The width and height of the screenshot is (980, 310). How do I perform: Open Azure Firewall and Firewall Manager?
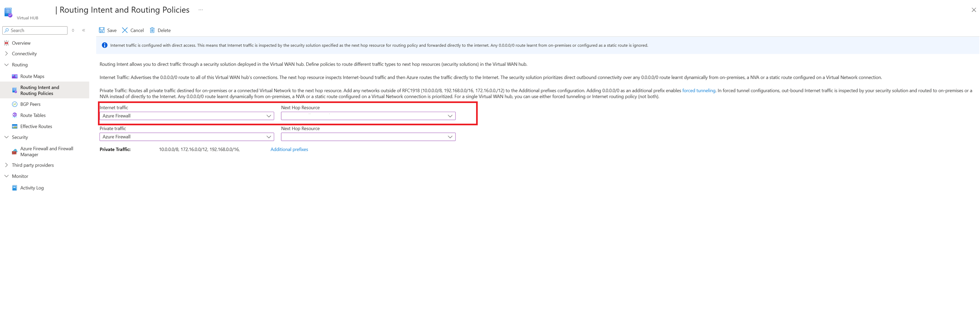point(47,151)
